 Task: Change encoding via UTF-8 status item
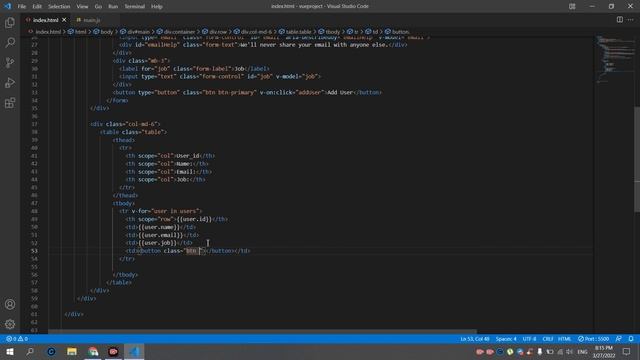529,339
